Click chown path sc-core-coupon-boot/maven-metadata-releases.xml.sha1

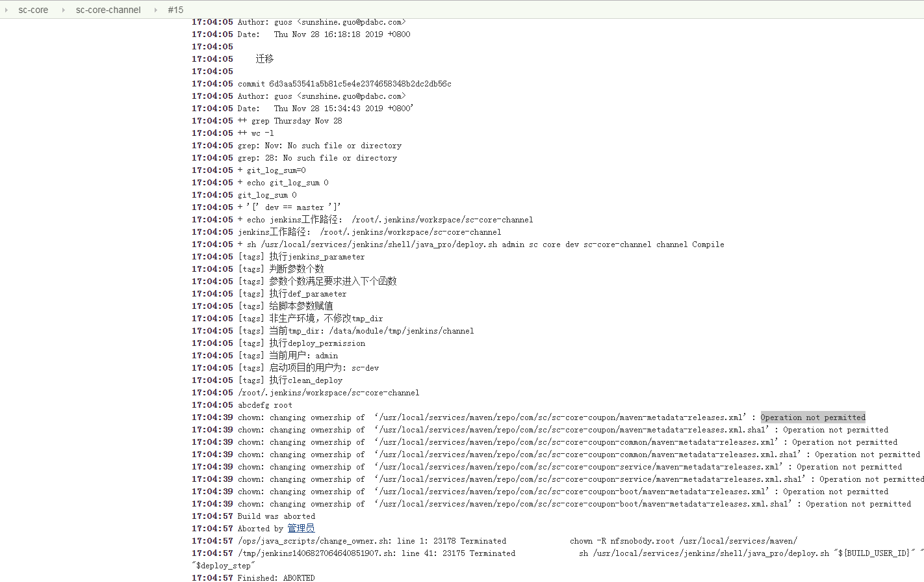tap(583, 504)
